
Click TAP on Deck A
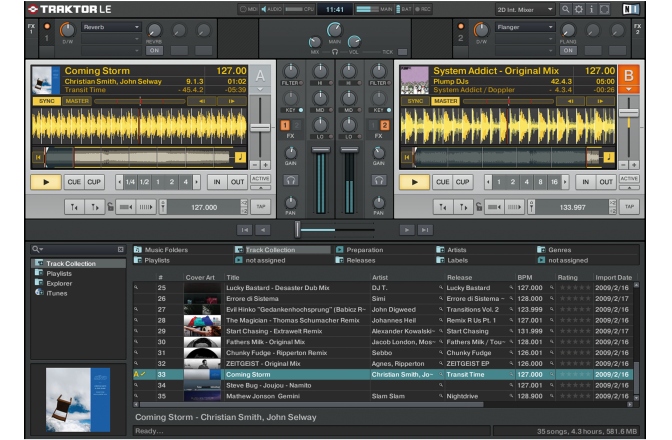click(x=261, y=207)
